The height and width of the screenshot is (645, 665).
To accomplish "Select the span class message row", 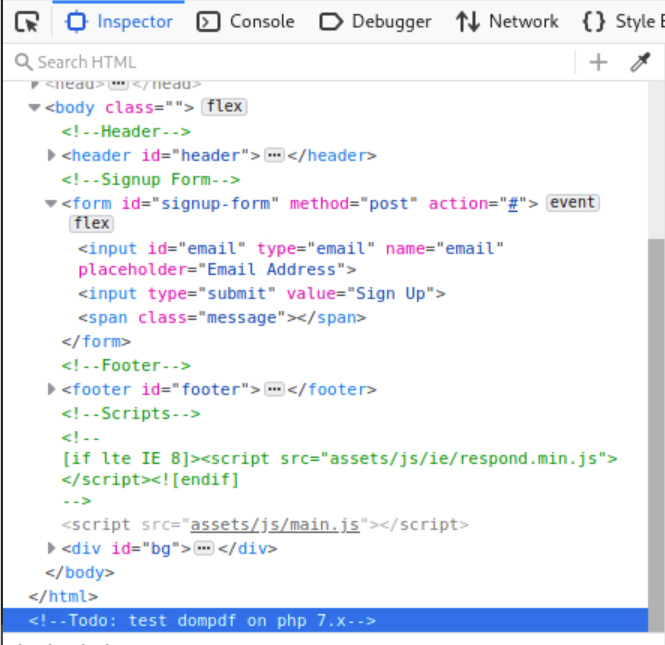I will (x=222, y=318).
